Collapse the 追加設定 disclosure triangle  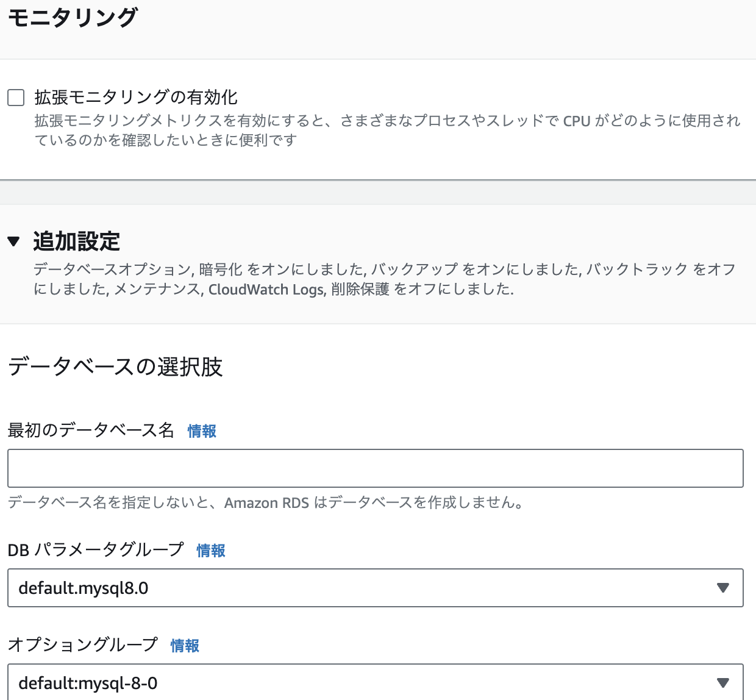pos(13,241)
